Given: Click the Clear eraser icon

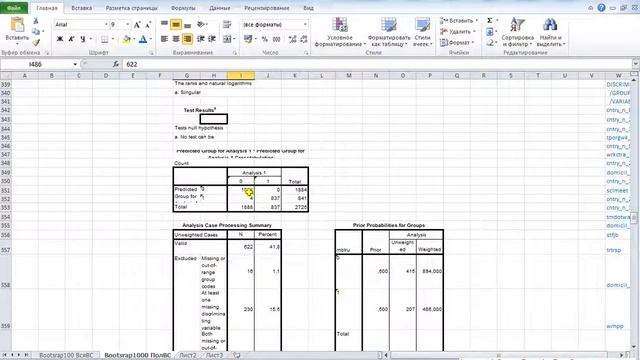Looking at the screenshot, I should 489,42.
